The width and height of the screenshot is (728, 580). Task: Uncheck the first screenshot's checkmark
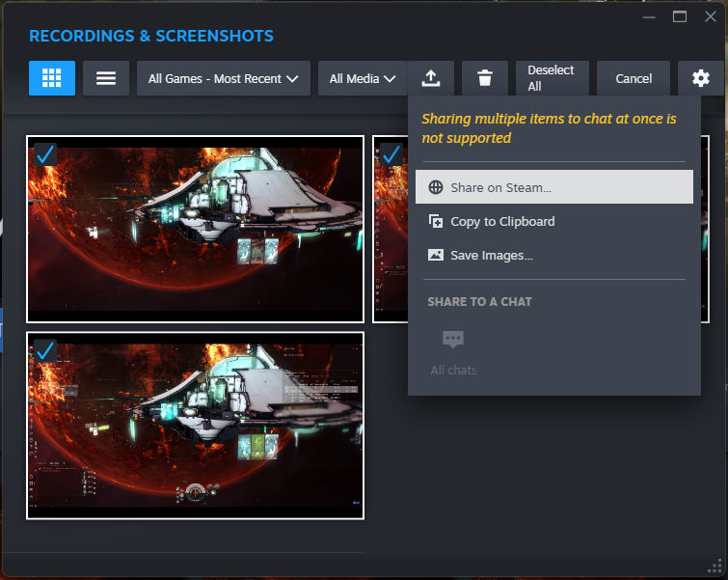(x=45, y=154)
